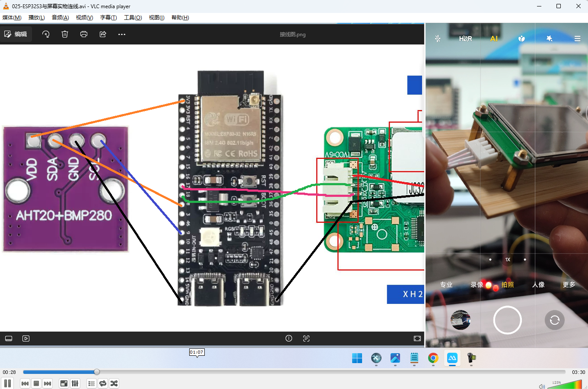
Task: Share the image from photo viewer
Action: coord(103,34)
